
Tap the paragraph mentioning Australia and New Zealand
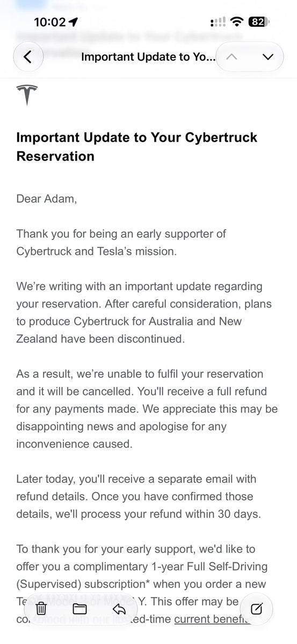(144, 312)
